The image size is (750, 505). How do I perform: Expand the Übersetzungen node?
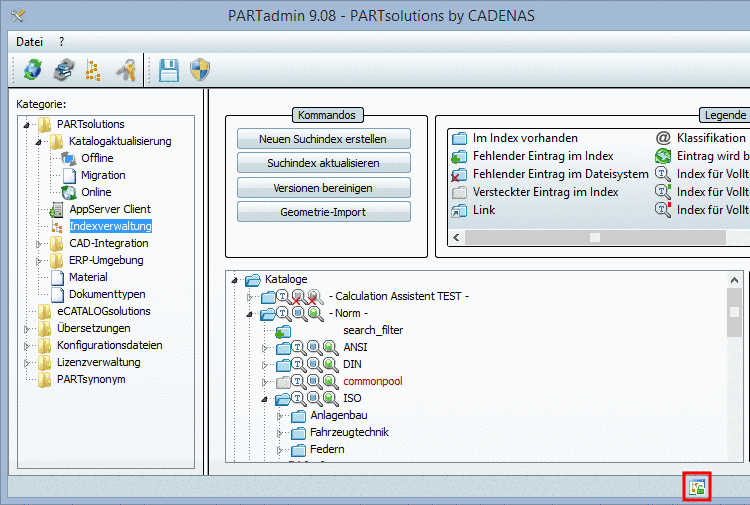[27, 329]
